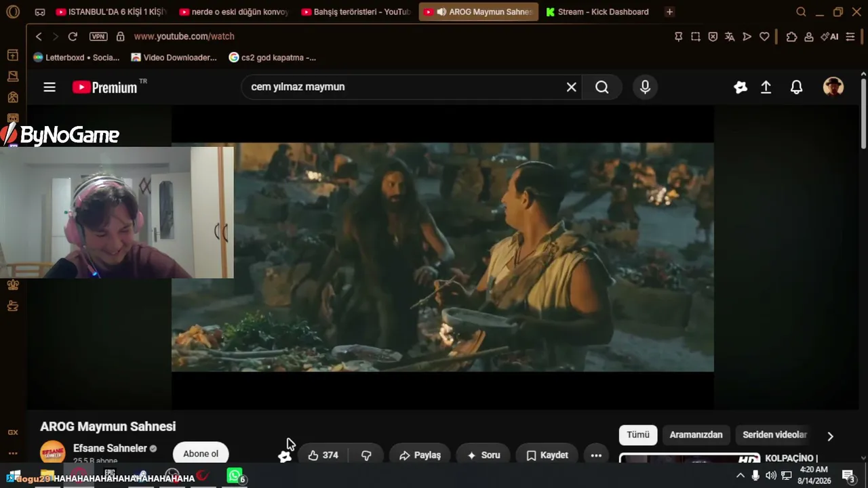Share the video with Paylaş
This screenshot has height=488, width=868.
pyautogui.click(x=420, y=455)
